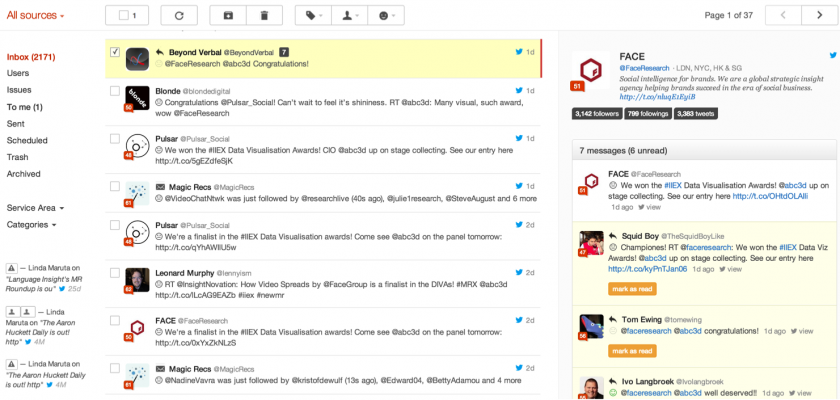Select Scheduled in the left sidebar
The width and height of the screenshot is (840, 400).
tap(27, 141)
